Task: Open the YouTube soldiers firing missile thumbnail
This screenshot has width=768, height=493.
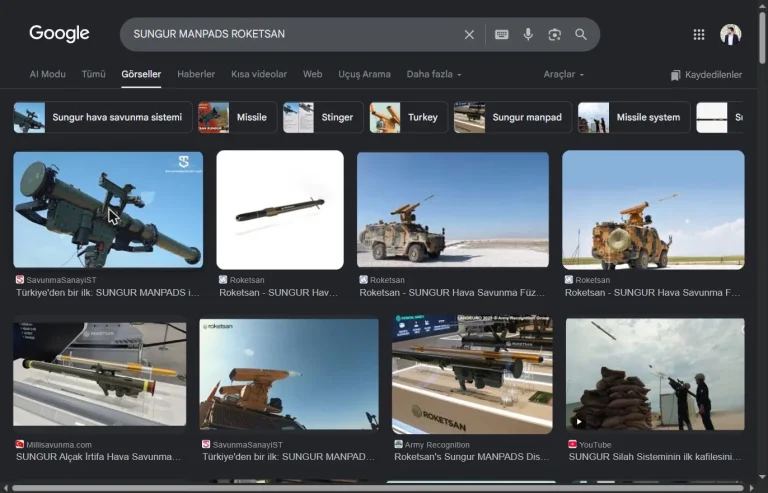Action: pyautogui.click(x=655, y=374)
